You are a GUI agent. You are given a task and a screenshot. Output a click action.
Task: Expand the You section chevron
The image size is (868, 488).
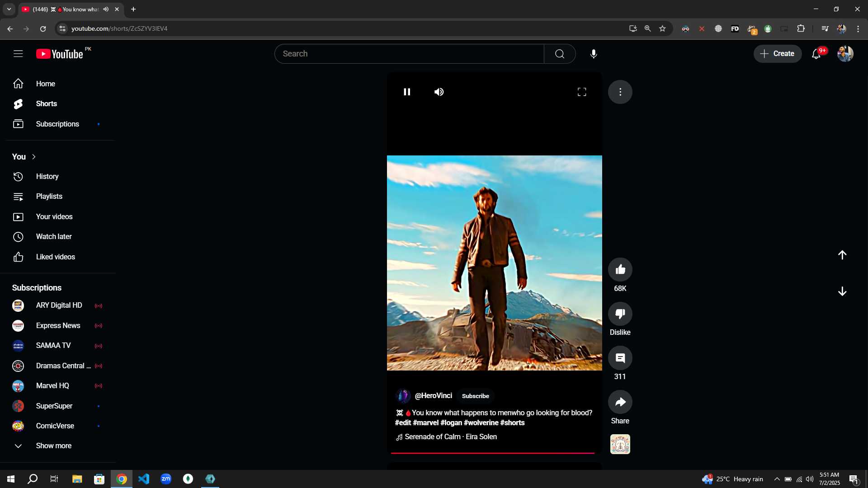click(33, 157)
